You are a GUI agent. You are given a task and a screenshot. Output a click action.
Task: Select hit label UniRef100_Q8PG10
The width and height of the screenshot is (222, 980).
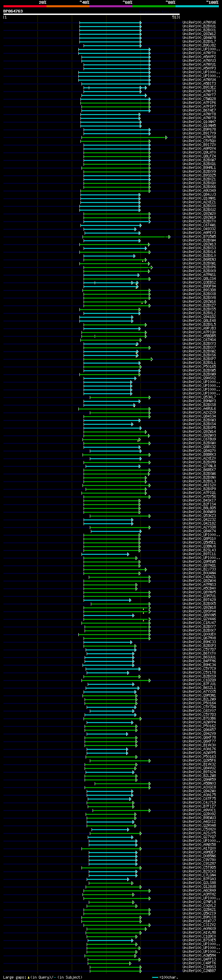point(199,539)
